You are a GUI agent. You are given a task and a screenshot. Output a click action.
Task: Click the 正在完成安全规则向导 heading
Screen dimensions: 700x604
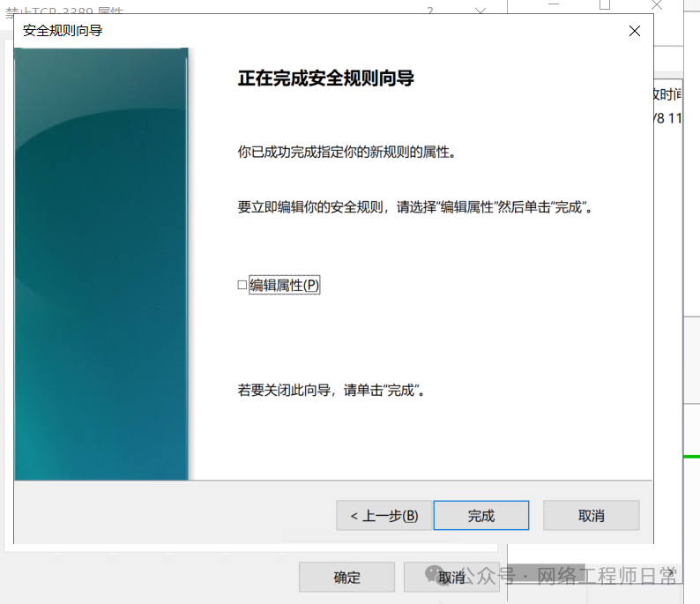point(326,78)
